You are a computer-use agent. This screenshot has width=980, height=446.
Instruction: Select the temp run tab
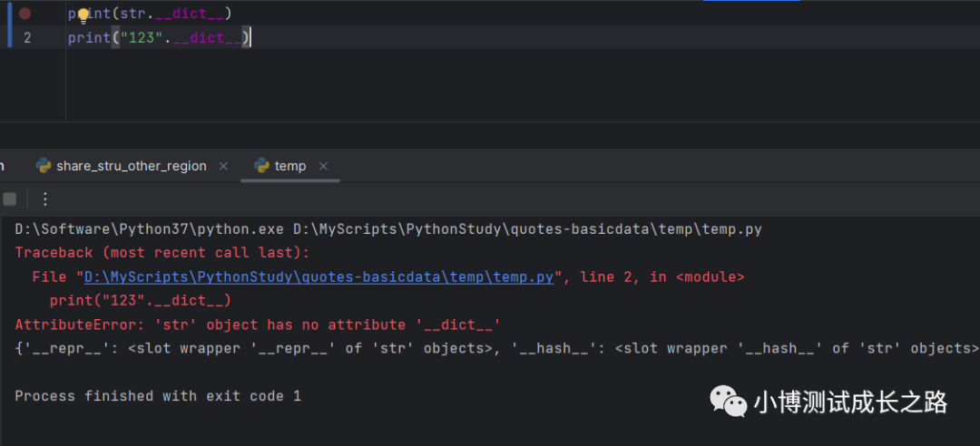pyautogui.click(x=290, y=166)
